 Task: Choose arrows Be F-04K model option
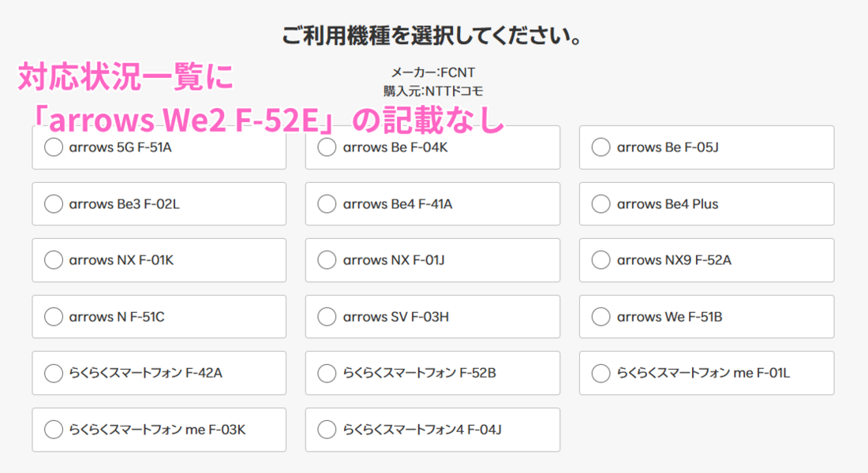coord(327,147)
